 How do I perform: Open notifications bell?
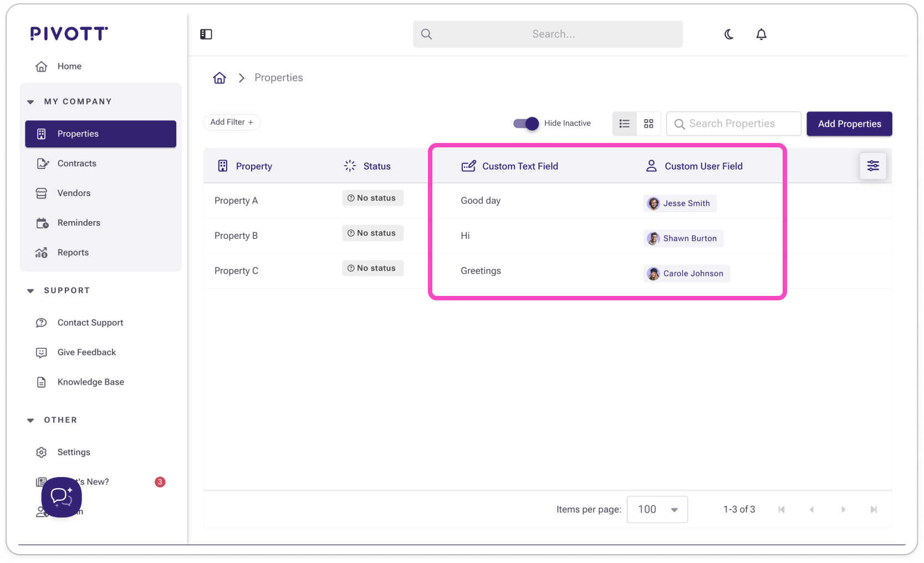[x=762, y=34]
